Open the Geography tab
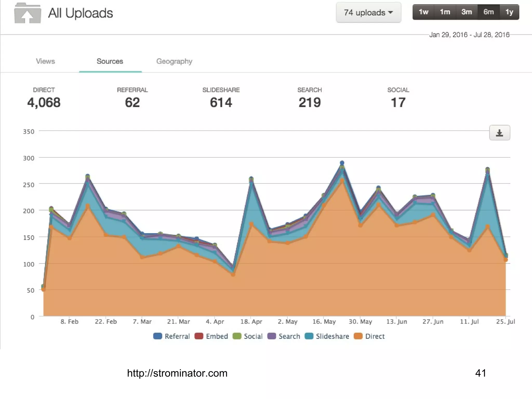 pyautogui.click(x=174, y=61)
